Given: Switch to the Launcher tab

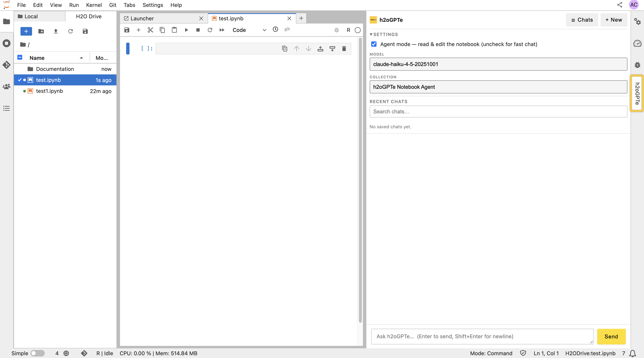Looking at the screenshot, I should (164, 18).
